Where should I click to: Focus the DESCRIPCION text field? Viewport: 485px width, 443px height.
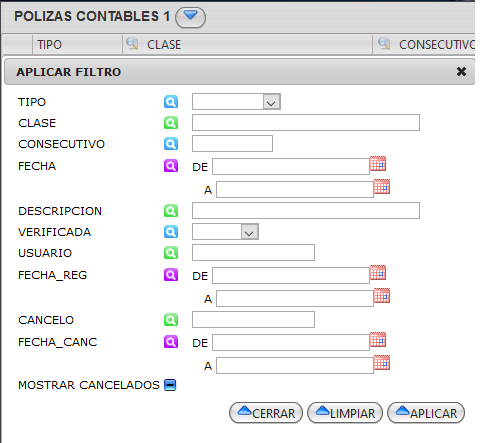tap(306, 211)
